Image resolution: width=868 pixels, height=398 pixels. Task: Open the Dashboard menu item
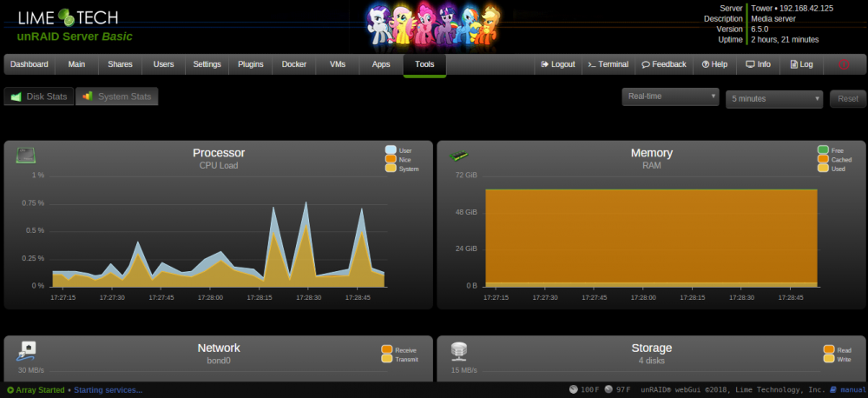pyautogui.click(x=30, y=64)
